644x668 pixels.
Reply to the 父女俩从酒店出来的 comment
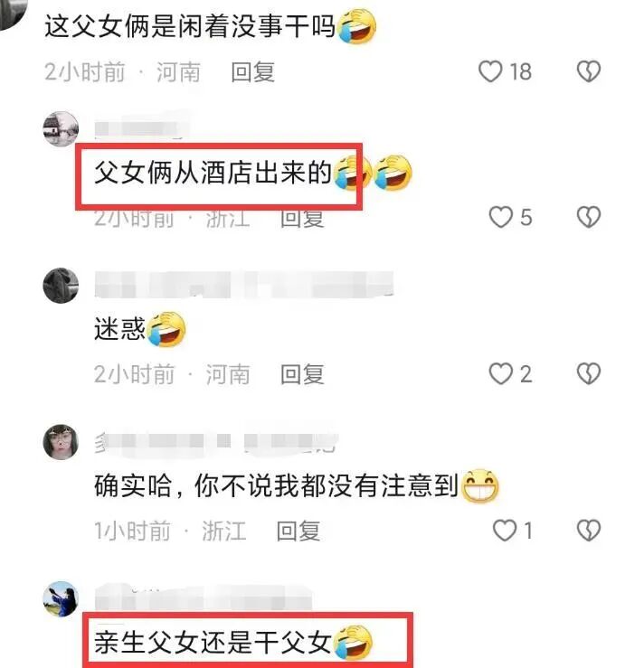[302, 218]
